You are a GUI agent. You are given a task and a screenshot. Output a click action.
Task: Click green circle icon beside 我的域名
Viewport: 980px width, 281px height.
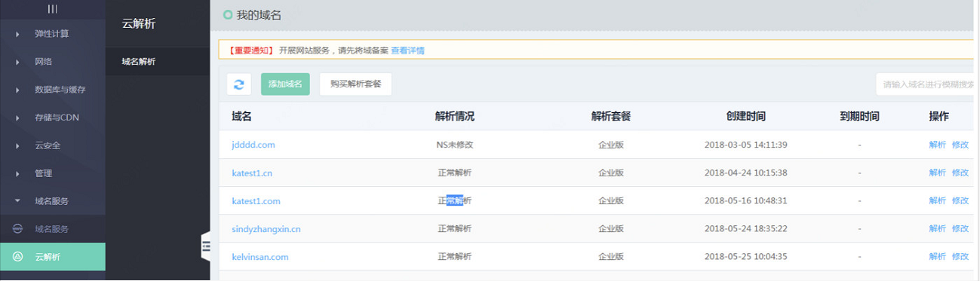(227, 15)
